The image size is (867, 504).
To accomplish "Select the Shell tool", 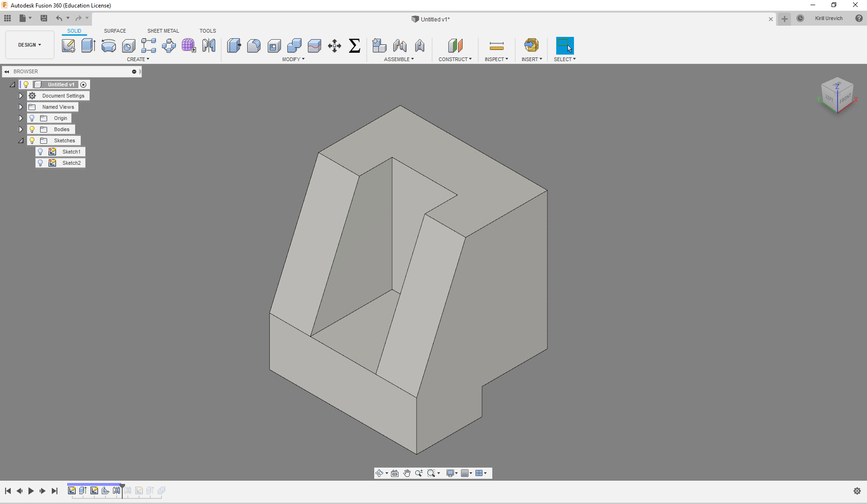I will [274, 46].
